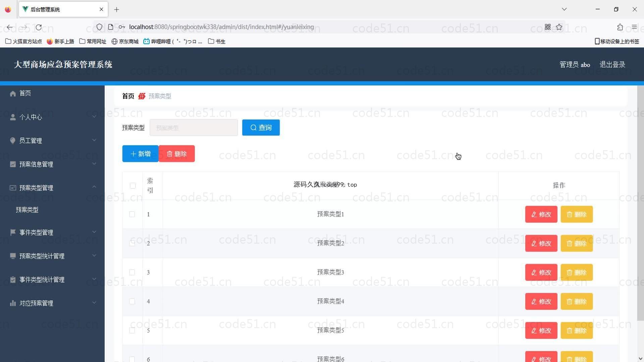Click the 预案类型统计管理 monitor icon

[13, 256]
